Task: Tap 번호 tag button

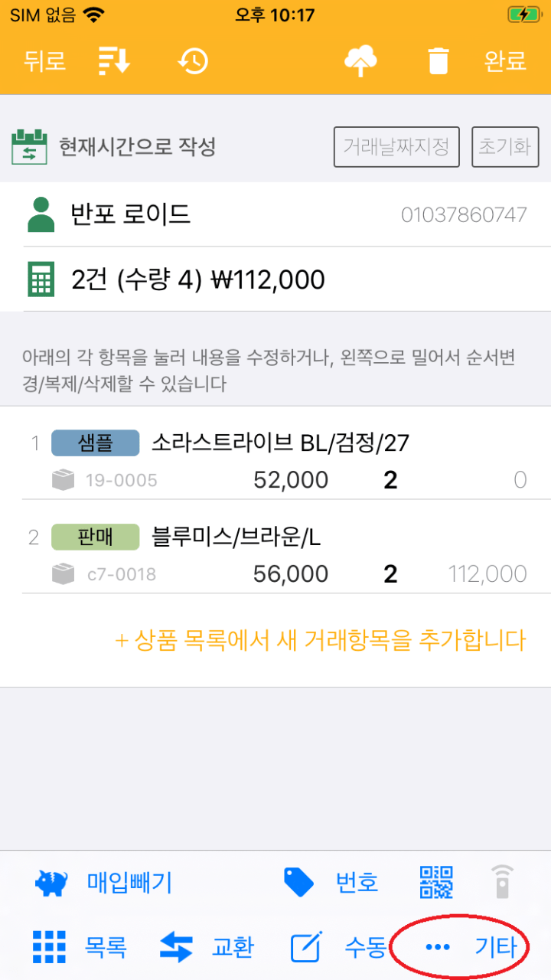Action: point(331,883)
